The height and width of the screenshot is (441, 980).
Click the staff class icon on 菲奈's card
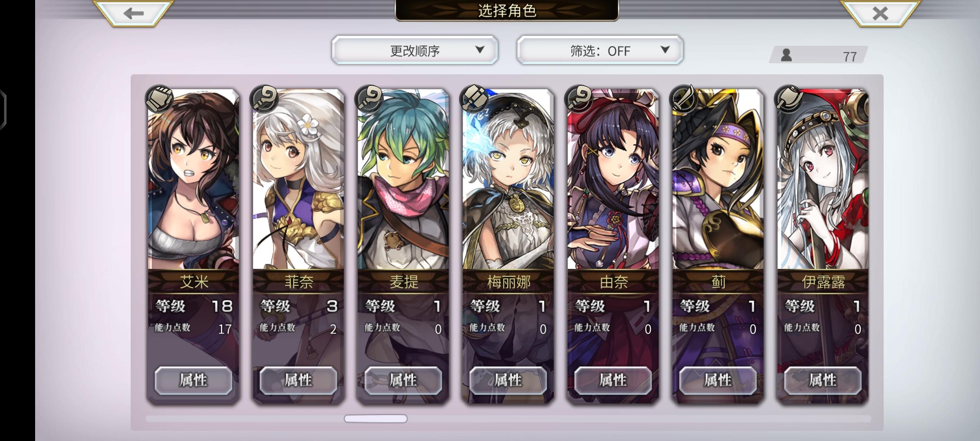pyautogui.click(x=264, y=99)
